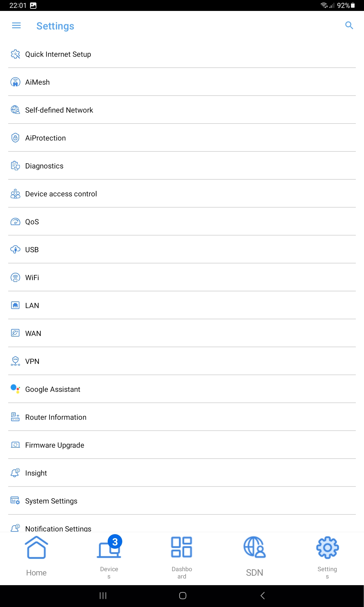Tap the Firmware Upgrade icon
This screenshot has height=607, width=364.
coord(15,445)
